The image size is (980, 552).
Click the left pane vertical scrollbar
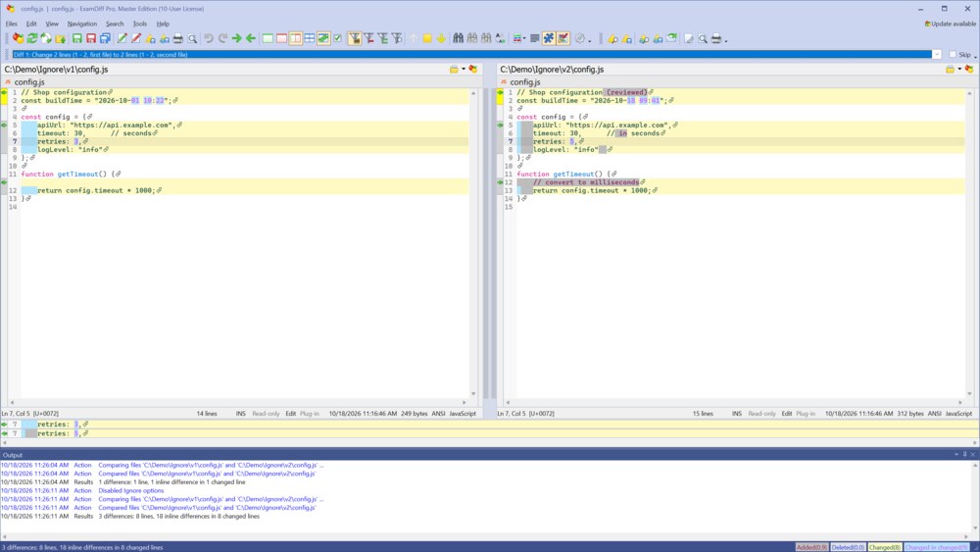coord(473,242)
